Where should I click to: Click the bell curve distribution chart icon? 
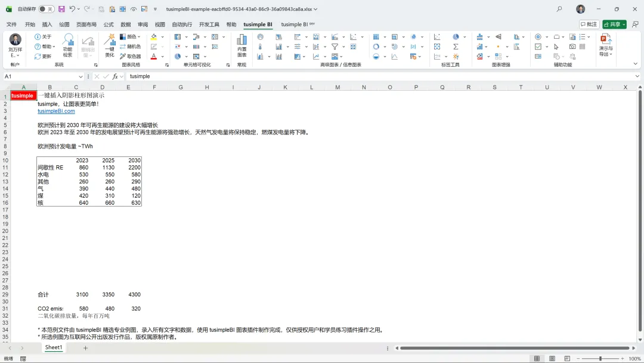click(395, 56)
